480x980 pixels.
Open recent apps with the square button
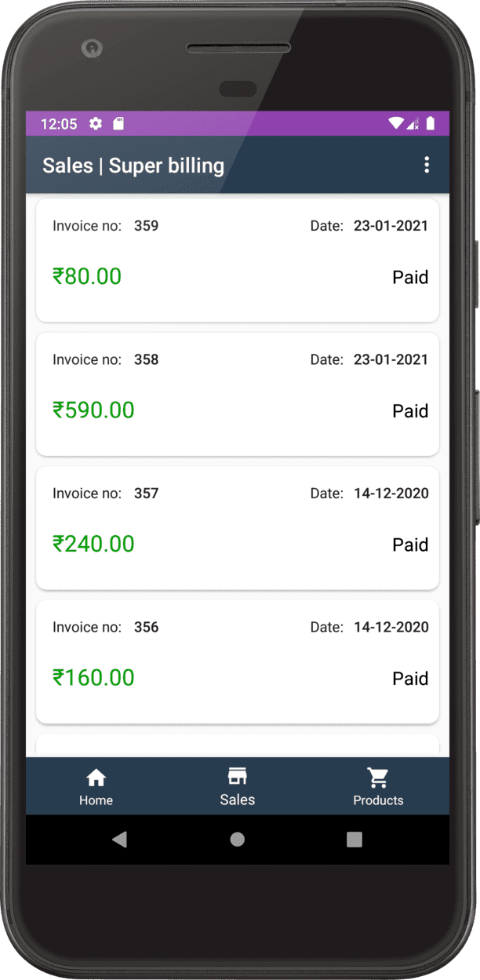[x=354, y=840]
